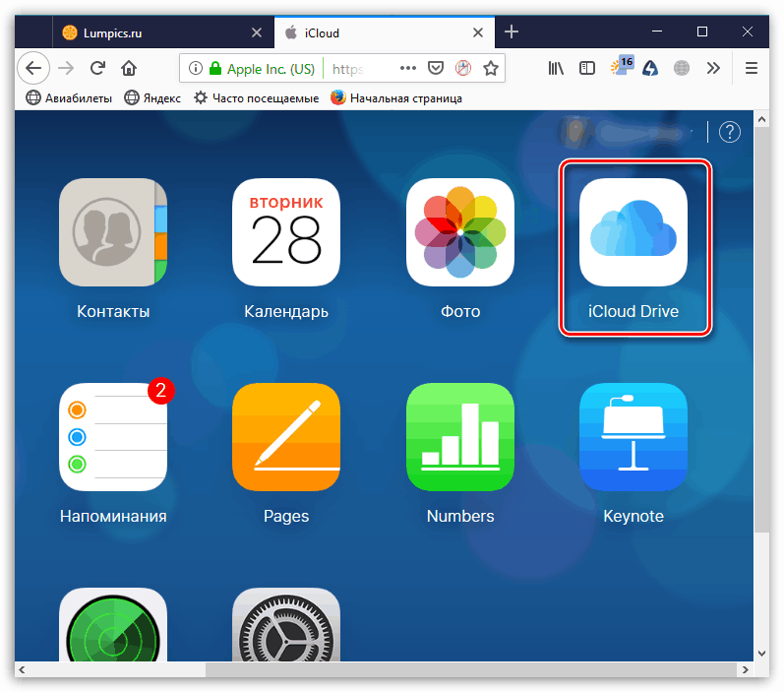Open the Firefox hamburger menu
784x692 pixels.
[x=751, y=68]
